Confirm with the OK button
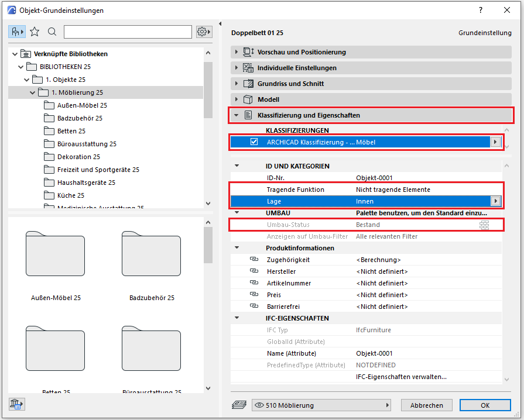Screen dimensions: 524x420 pos(485,405)
